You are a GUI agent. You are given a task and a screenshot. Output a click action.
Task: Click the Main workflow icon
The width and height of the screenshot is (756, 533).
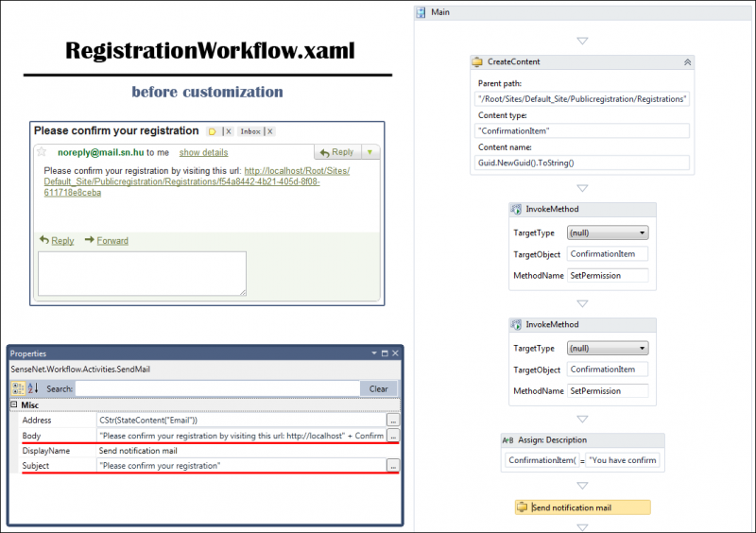pyautogui.click(x=421, y=12)
